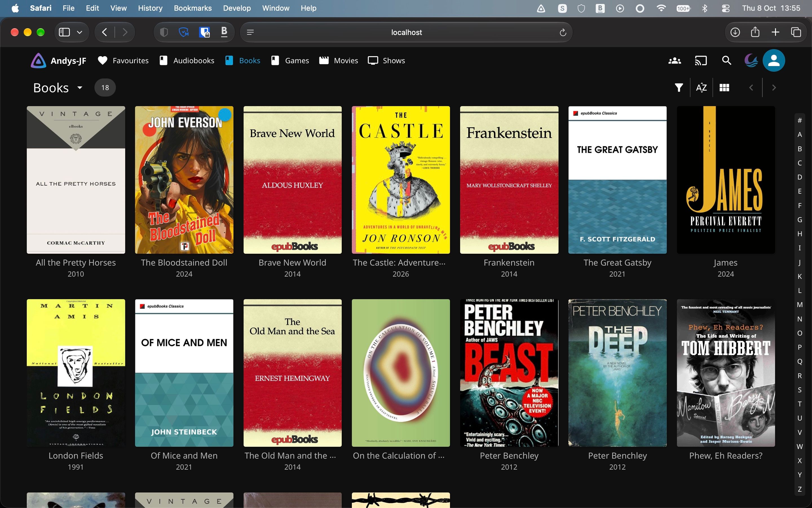Open the Movies library tab

click(338, 60)
